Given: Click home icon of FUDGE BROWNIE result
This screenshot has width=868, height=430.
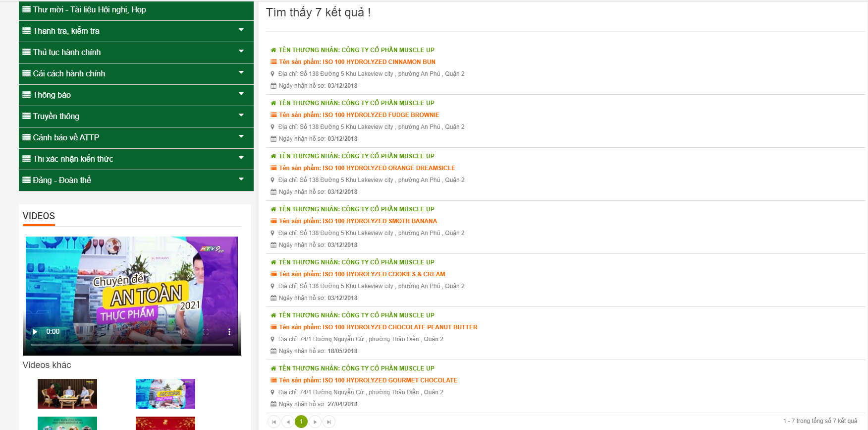Looking at the screenshot, I should click(273, 103).
